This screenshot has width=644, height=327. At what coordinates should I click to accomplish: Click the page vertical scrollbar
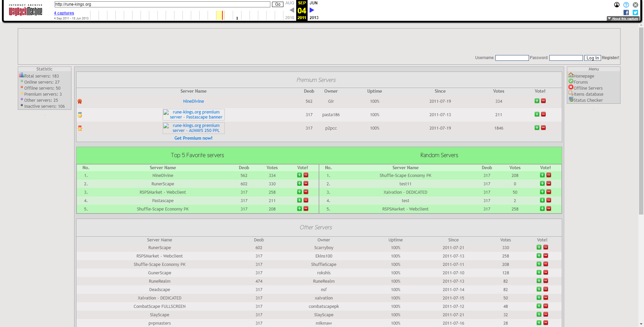point(641,121)
